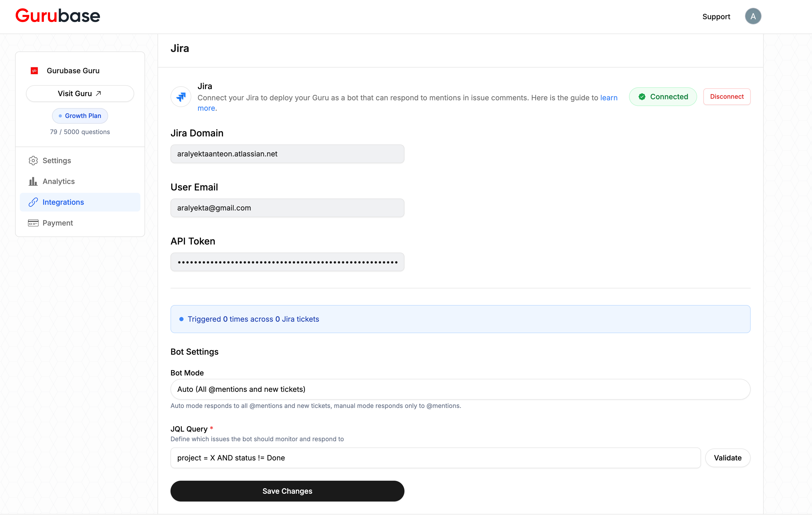Image resolution: width=812 pixels, height=515 pixels.
Task: Click the 79 of 5000 questions usage indicator
Action: click(x=80, y=132)
